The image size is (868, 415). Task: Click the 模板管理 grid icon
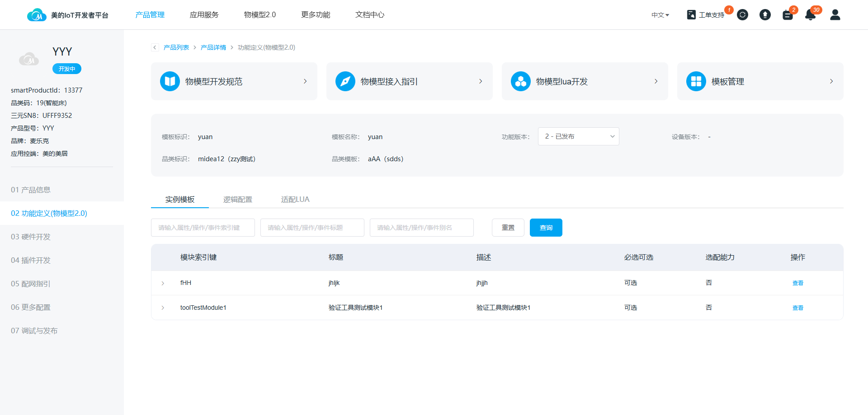click(696, 81)
